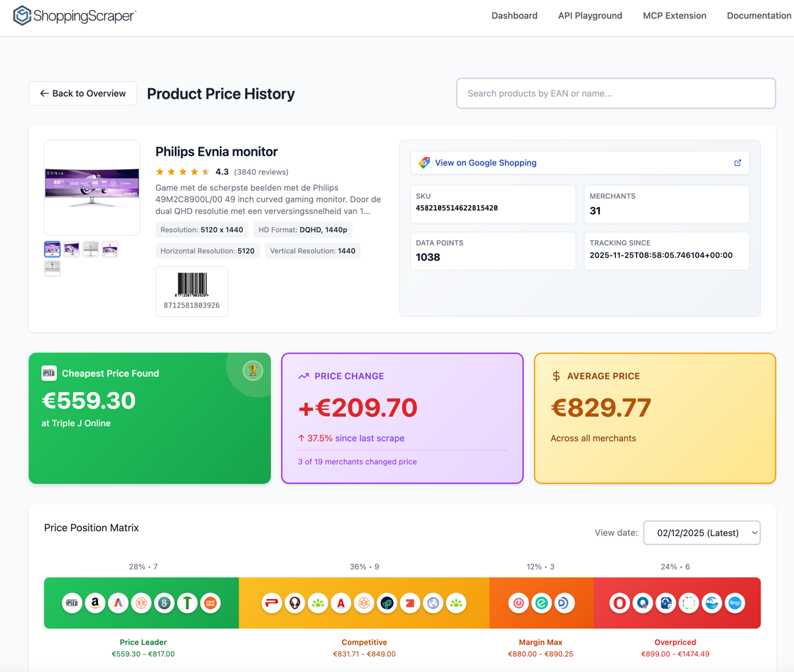Click the Horizontal Resolution 5120 tag

207,251
